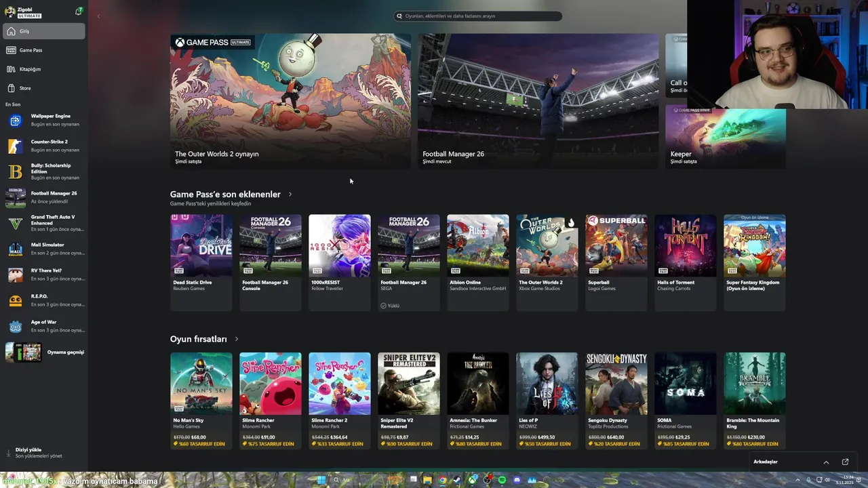Open Oynama geçmişi play history
Viewport: 868px width, 488px height.
tap(44, 352)
